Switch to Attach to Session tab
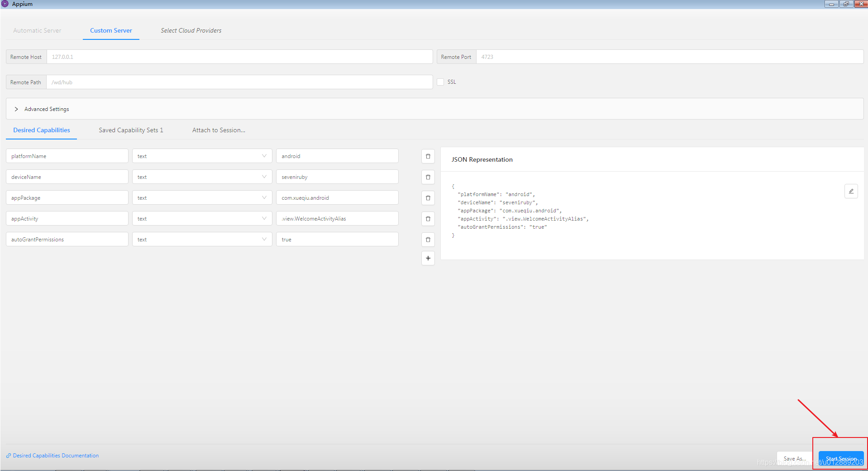 [219, 130]
